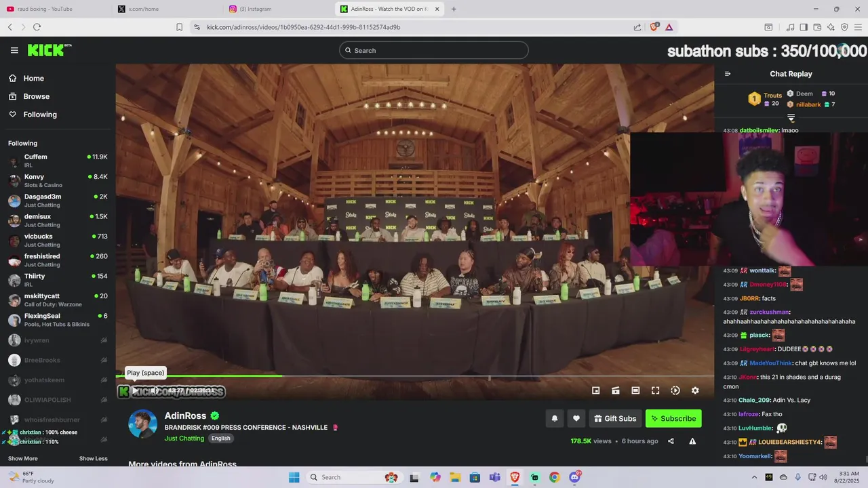This screenshot has height=488, width=868.
Task: Focus the Kick search field
Action: [434, 50]
